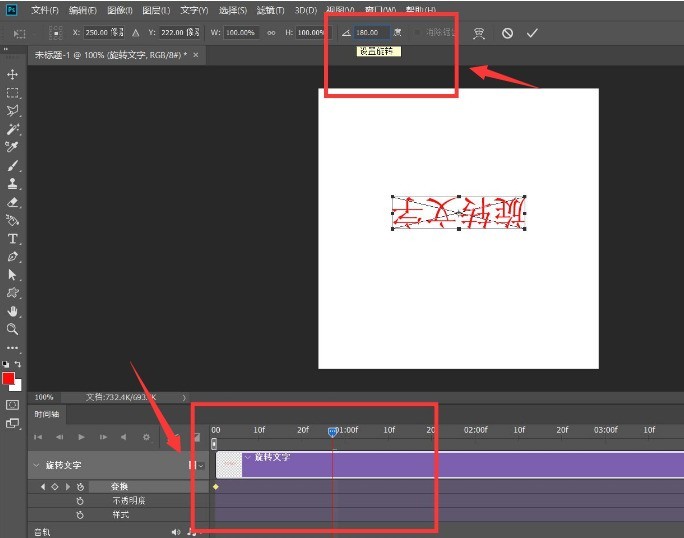
Task: Play the timeline animation
Action: 81,437
